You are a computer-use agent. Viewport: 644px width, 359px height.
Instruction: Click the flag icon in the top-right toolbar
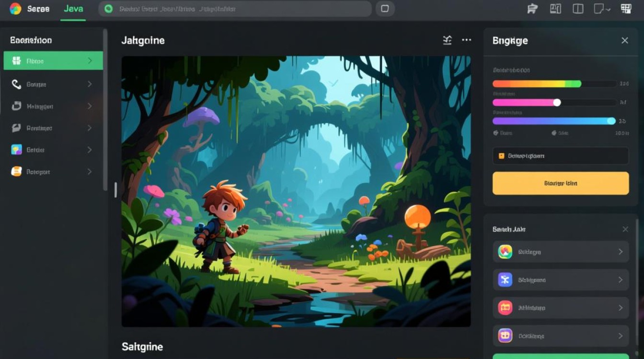(532, 9)
